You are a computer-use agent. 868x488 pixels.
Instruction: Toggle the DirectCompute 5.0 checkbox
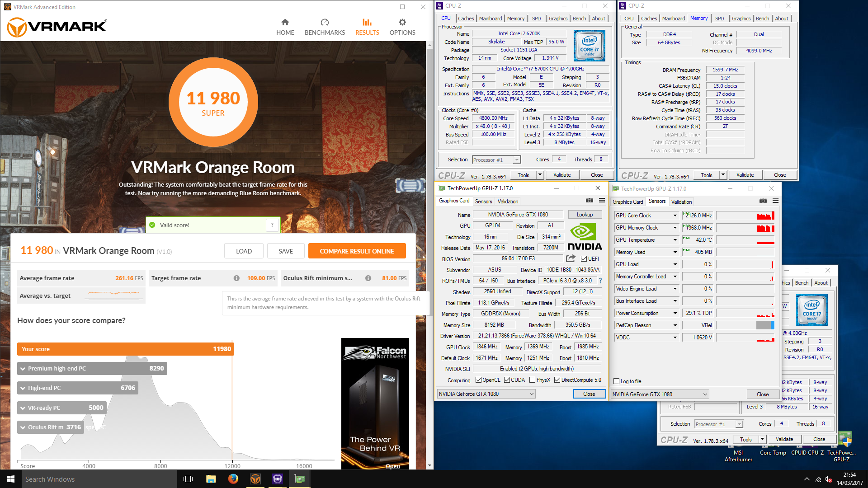coord(557,380)
